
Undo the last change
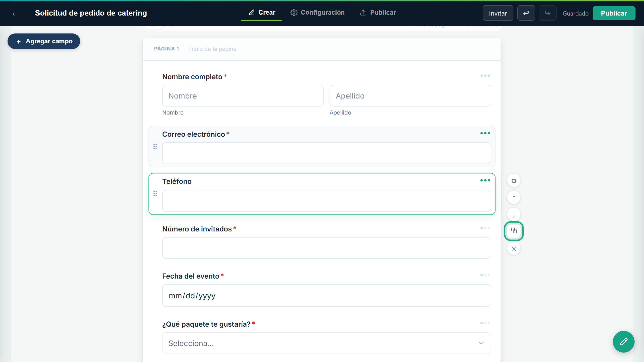point(526,13)
